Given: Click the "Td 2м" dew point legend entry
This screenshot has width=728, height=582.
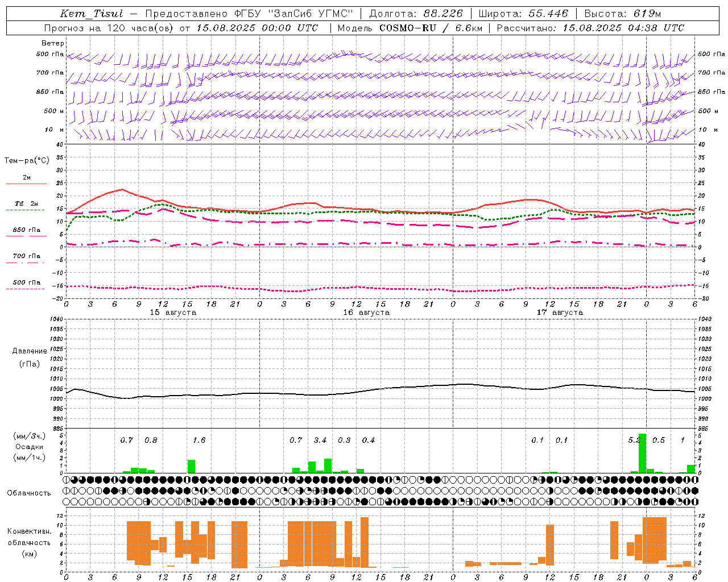Looking at the screenshot, I should 26,203.
